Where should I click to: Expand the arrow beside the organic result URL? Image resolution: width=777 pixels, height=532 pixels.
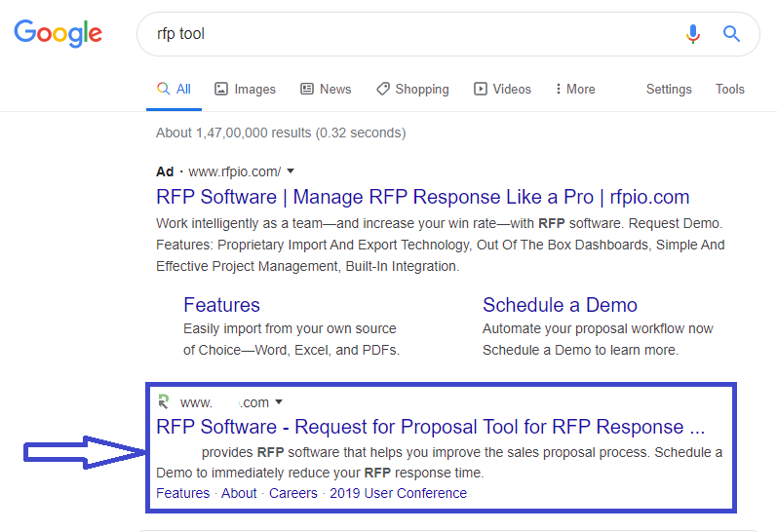coord(279,402)
